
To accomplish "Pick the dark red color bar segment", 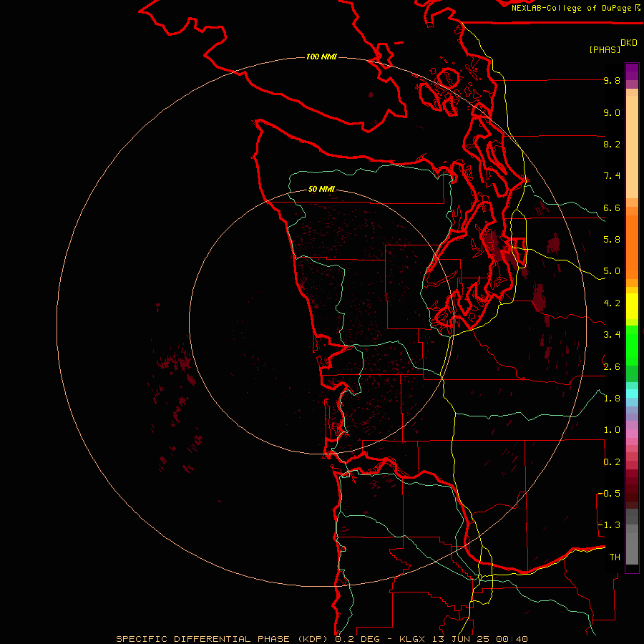I will pyautogui.click(x=632, y=489).
